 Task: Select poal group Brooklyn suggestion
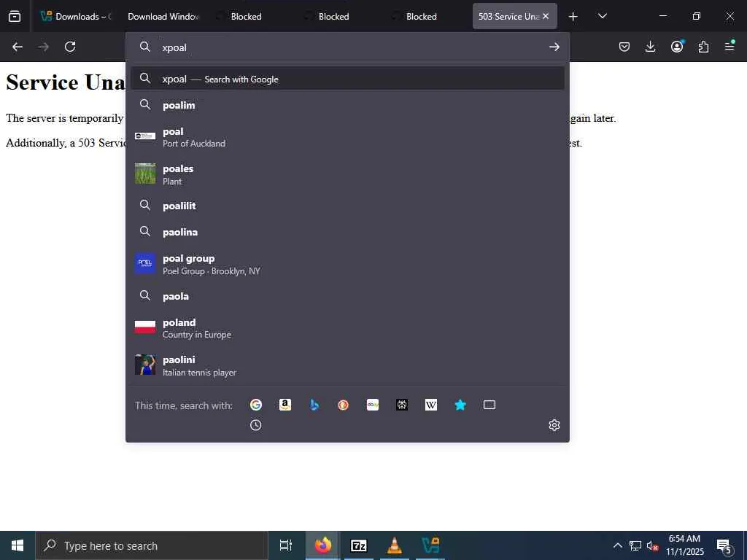coord(348,264)
